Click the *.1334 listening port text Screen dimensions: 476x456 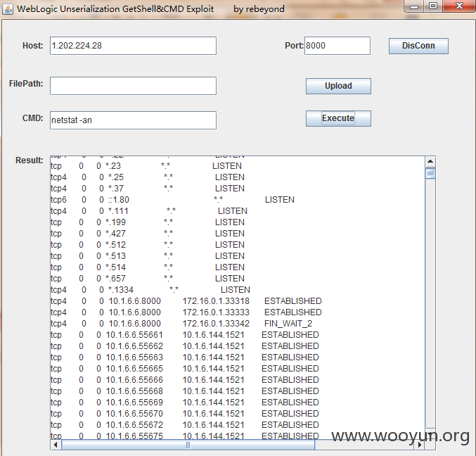pos(121,290)
